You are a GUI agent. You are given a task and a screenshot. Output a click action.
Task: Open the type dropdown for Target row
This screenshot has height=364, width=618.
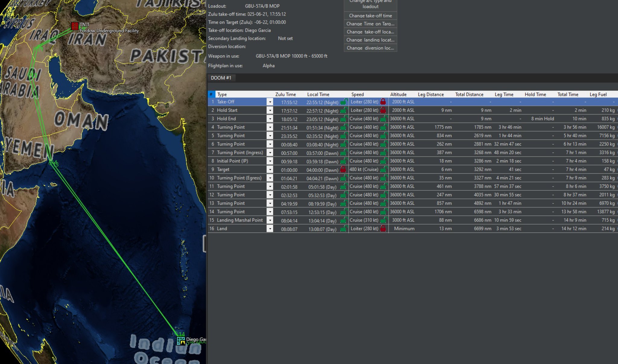[270, 169]
